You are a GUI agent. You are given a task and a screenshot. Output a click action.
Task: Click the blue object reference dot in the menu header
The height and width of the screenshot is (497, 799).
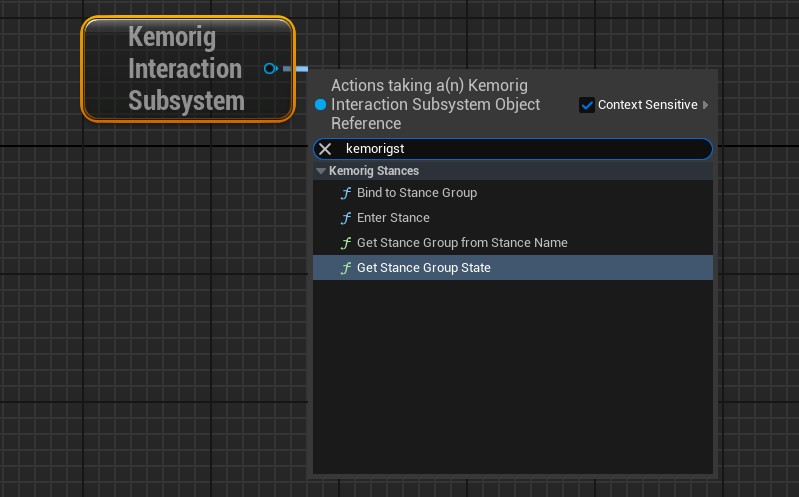pyautogui.click(x=320, y=104)
